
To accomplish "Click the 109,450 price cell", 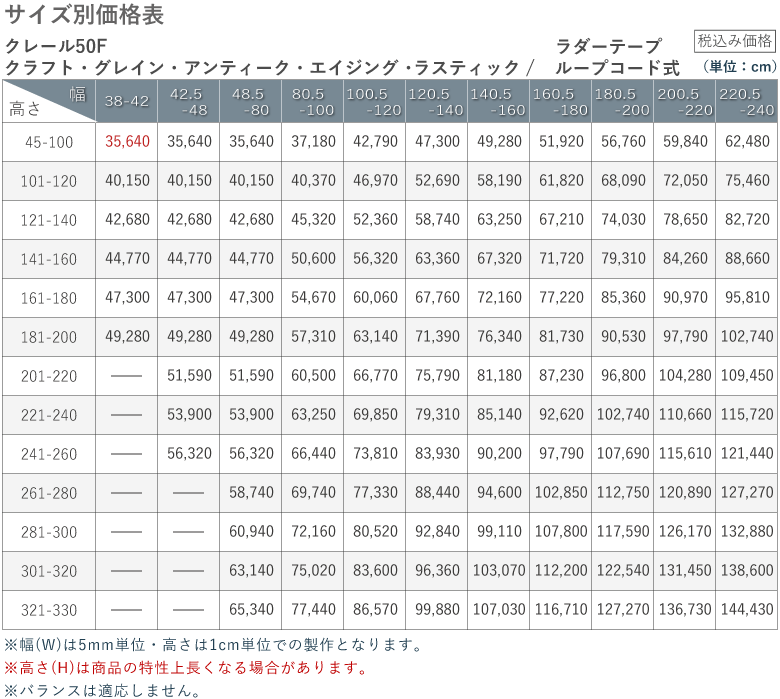I will (x=747, y=376).
